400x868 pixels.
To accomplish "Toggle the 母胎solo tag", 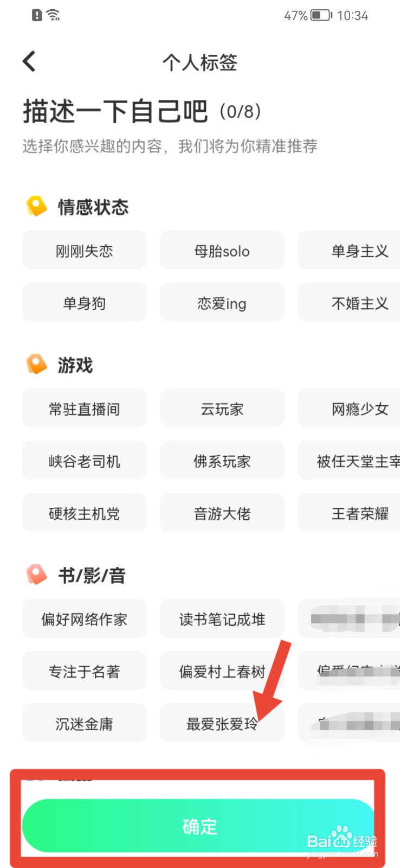I will pyautogui.click(x=222, y=250).
